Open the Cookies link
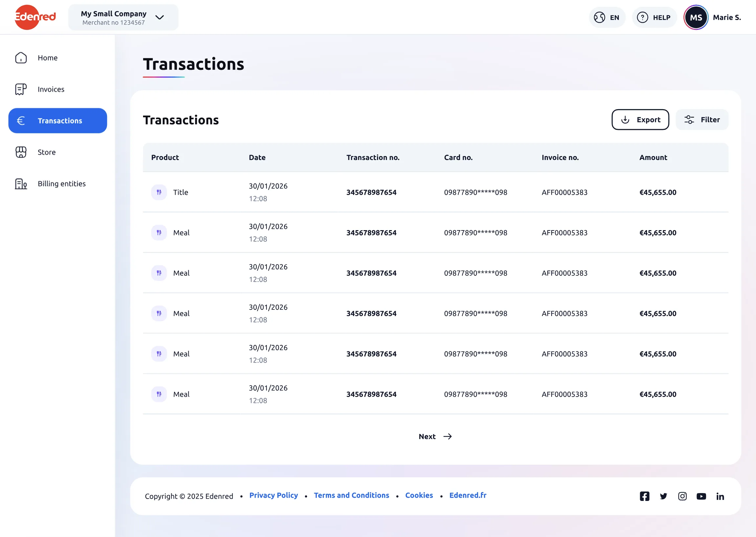The width and height of the screenshot is (756, 537). [x=419, y=495]
